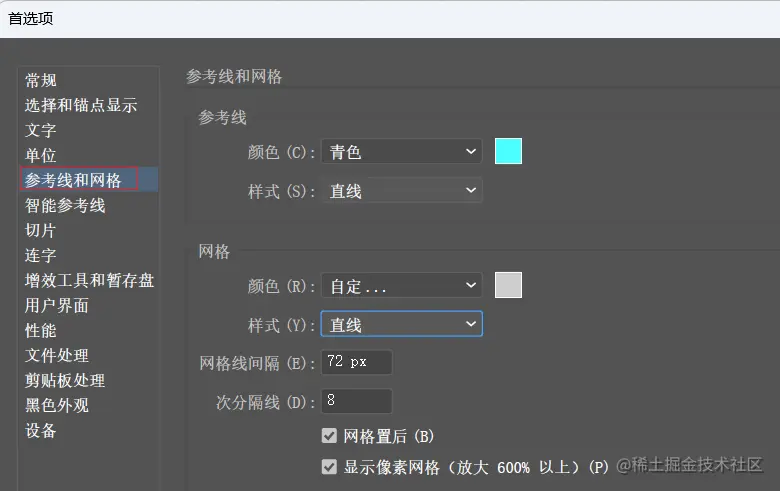Click the 首选项 dialog title

pyautogui.click(x=31, y=19)
